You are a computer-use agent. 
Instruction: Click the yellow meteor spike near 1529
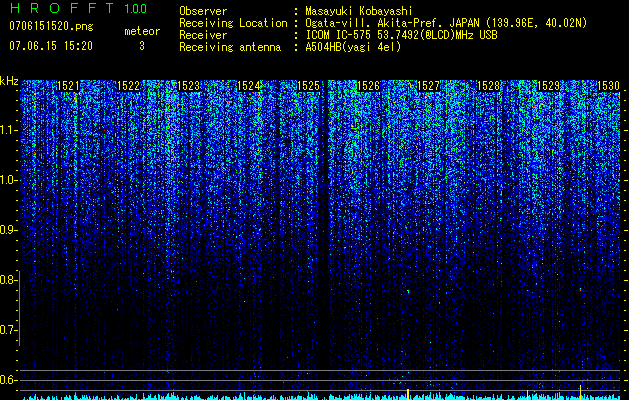click(x=580, y=392)
